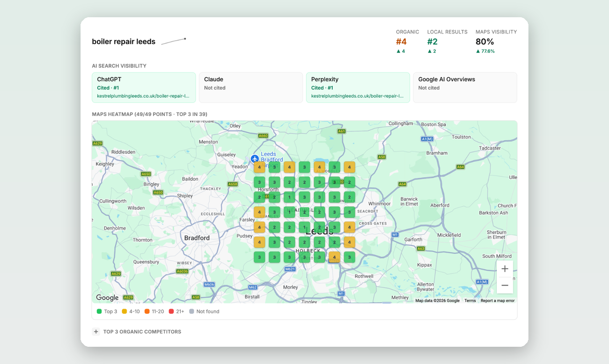
Task: Click the Leeds Bradford Airport icon
Action: coord(255,158)
